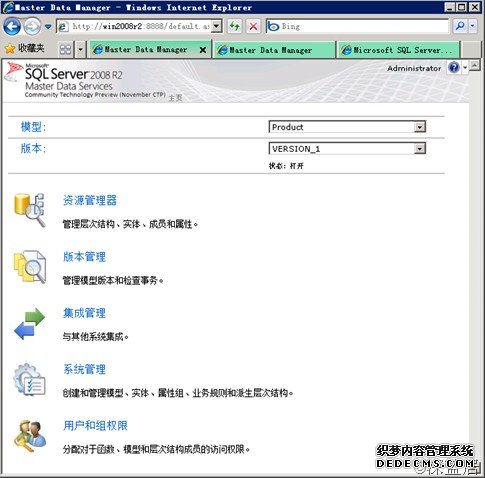Switch to the second Master Data Manager tab
Screen dimensions: 485x478
pyautogui.click(x=274, y=50)
